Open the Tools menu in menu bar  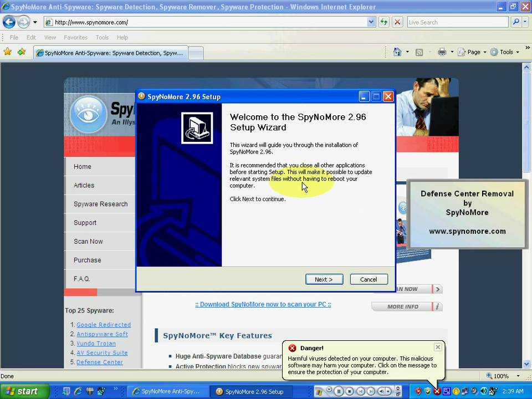[102, 37]
